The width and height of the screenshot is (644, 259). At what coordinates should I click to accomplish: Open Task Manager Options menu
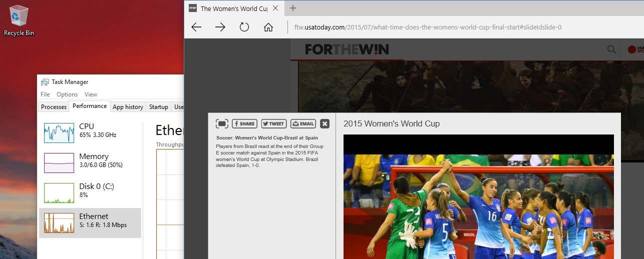67,94
